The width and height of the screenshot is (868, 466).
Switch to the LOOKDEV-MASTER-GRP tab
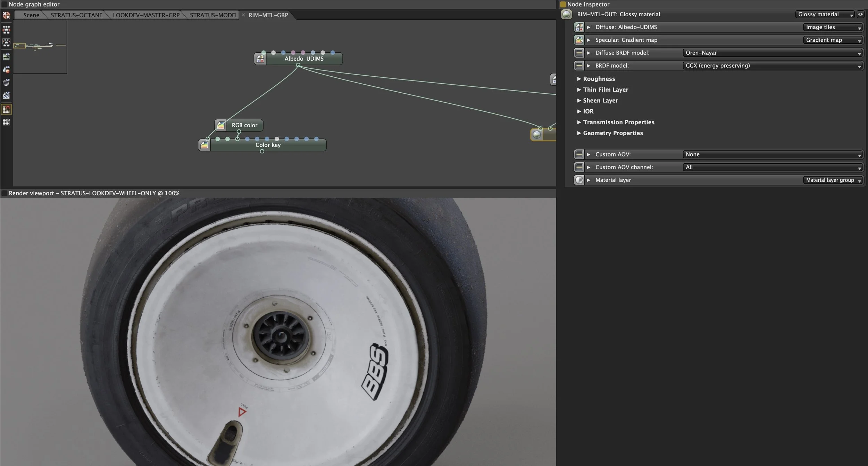146,15
